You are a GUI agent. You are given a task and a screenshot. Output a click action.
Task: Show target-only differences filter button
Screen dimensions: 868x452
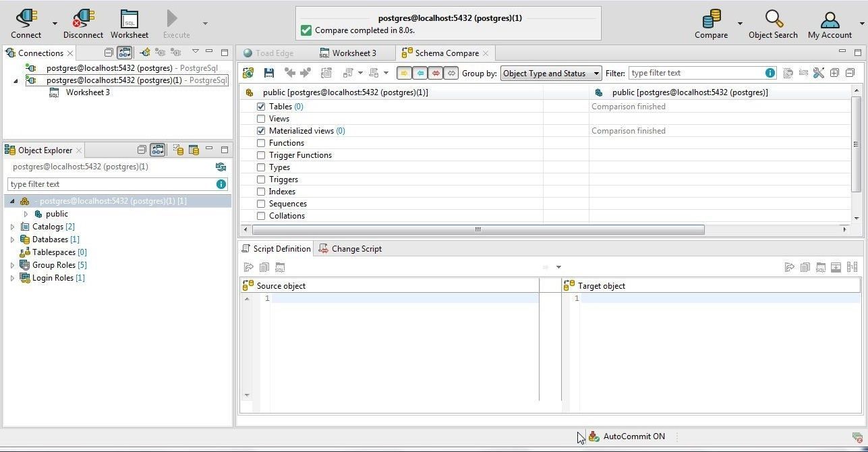[419, 73]
